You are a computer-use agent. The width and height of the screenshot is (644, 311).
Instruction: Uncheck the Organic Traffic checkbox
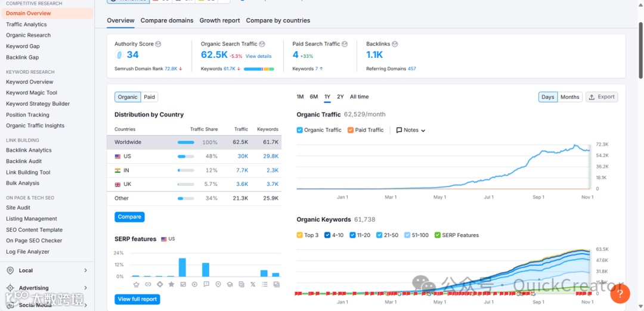300,130
